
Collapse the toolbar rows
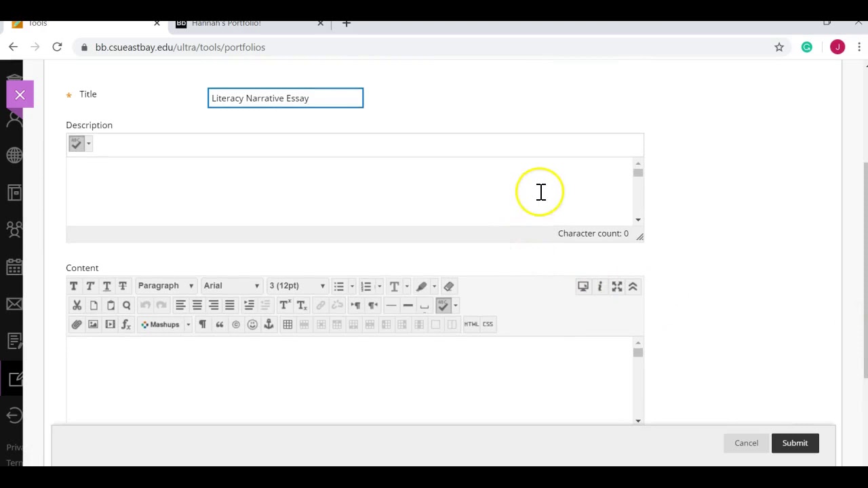(633, 287)
